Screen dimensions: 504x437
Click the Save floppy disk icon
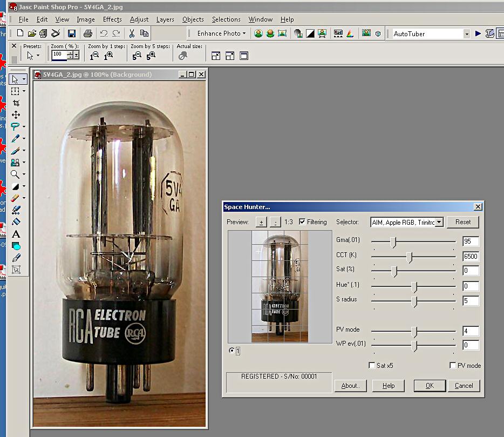pyautogui.click(x=72, y=33)
